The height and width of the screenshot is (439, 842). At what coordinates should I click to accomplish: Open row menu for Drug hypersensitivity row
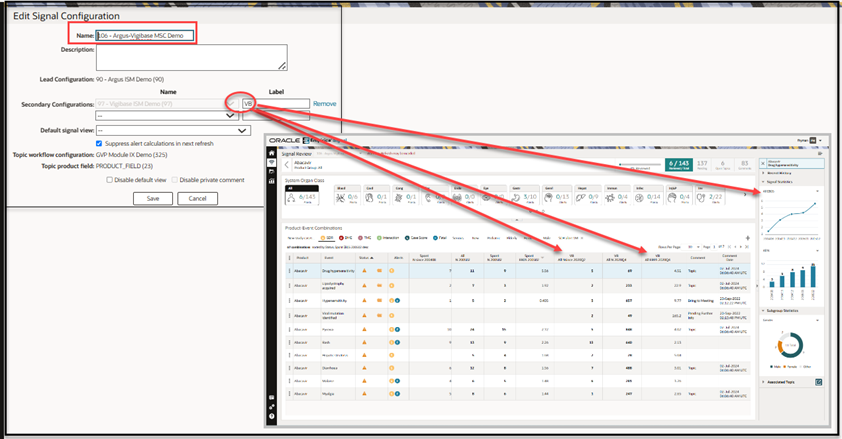click(289, 271)
